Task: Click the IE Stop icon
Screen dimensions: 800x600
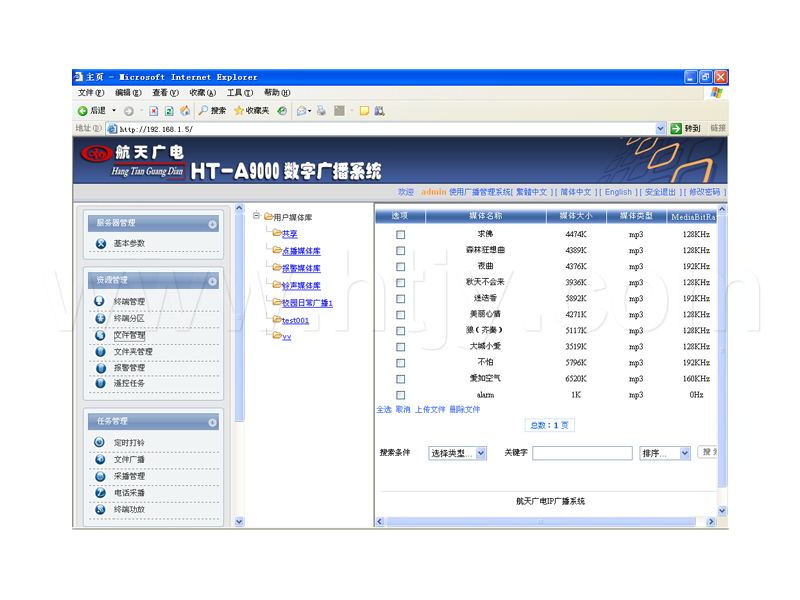Action: pos(154,111)
